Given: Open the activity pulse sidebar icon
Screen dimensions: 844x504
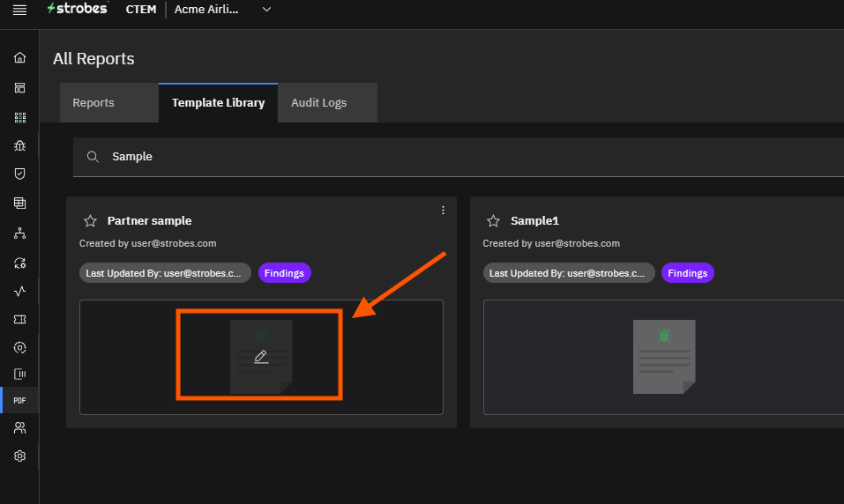Looking at the screenshot, I should (x=20, y=291).
